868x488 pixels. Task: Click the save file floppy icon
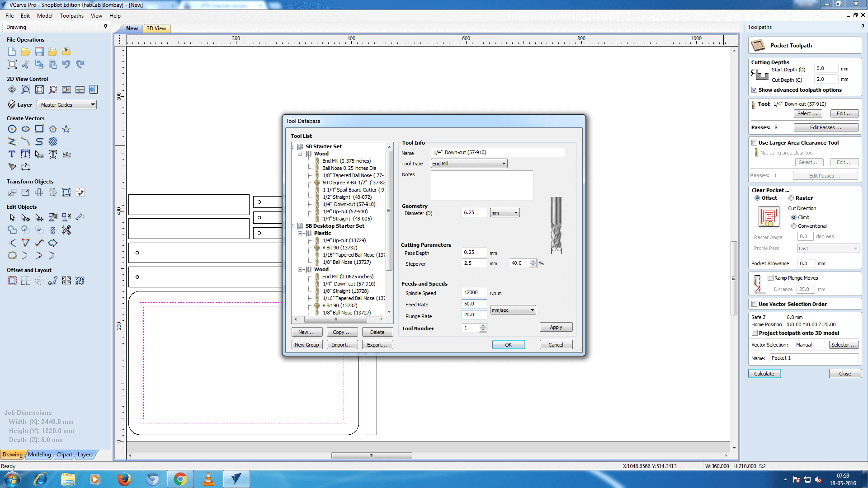(39, 52)
